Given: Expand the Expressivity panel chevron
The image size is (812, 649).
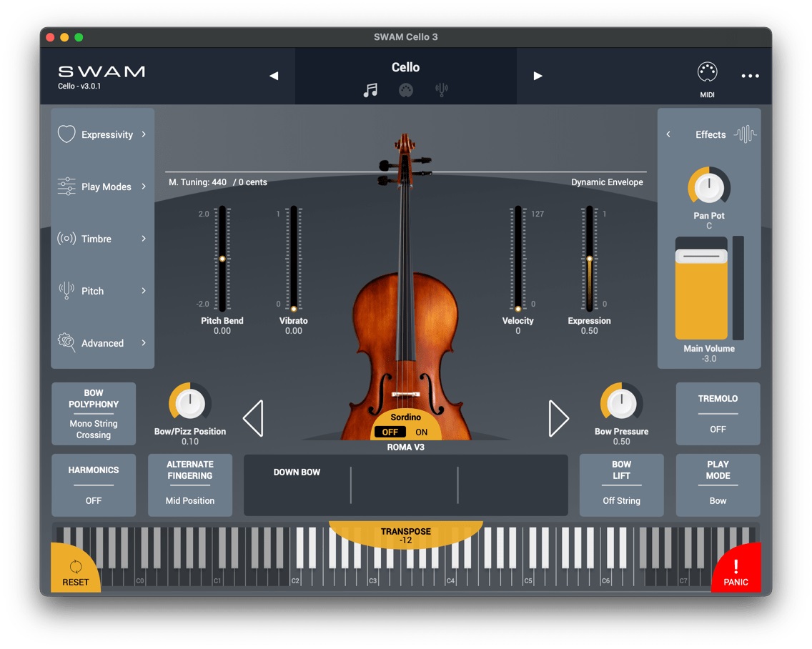Looking at the screenshot, I should pos(144,134).
